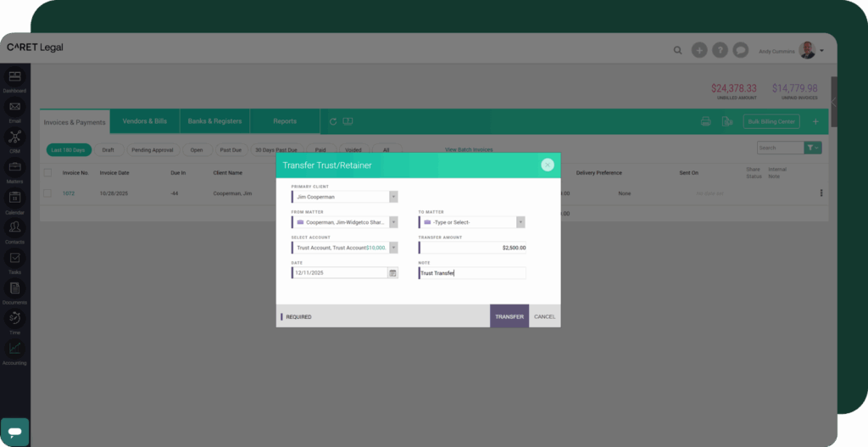The image size is (868, 447).
Task: Click the Search box above the table
Action: tap(780, 148)
